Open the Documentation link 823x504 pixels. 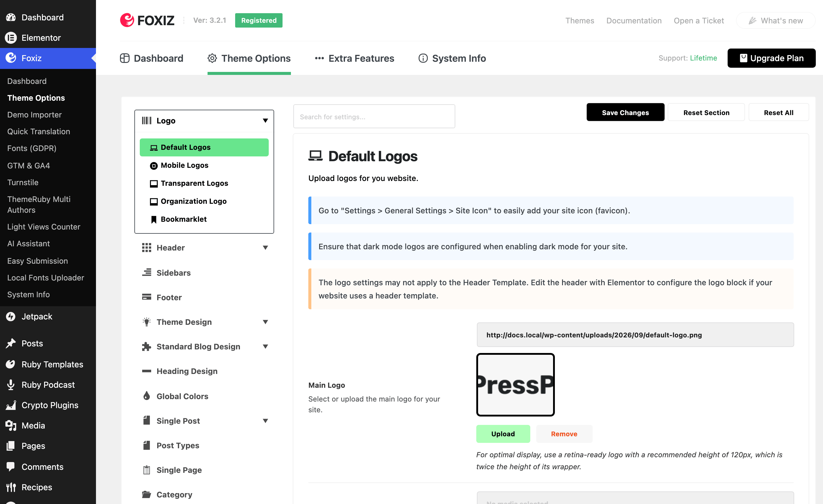click(x=634, y=20)
